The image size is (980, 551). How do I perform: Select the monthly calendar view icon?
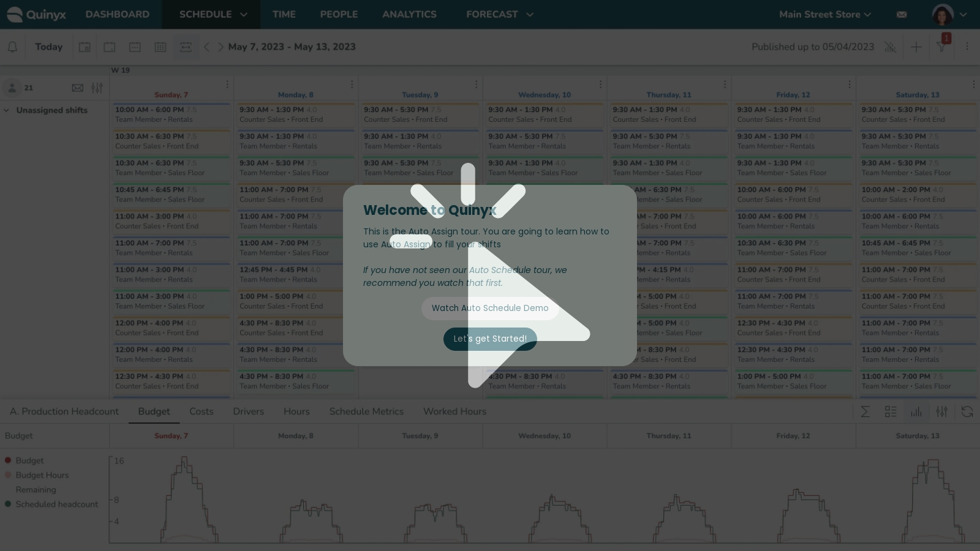pyautogui.click(x=160, y=47)
